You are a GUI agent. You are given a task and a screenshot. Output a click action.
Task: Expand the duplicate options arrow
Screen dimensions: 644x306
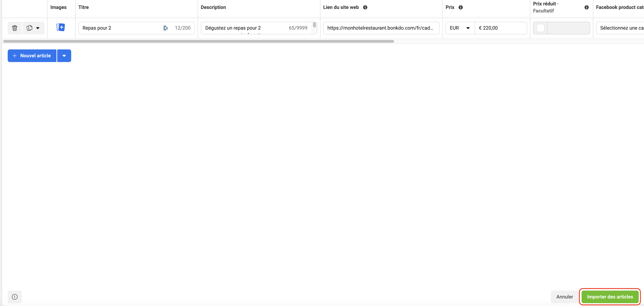pos(38,28)
